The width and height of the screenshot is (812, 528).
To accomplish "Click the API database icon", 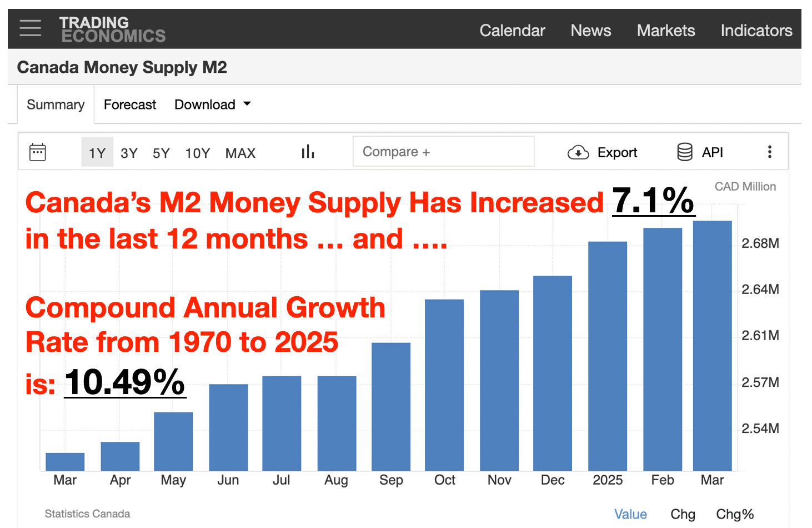I will (685, 152).
